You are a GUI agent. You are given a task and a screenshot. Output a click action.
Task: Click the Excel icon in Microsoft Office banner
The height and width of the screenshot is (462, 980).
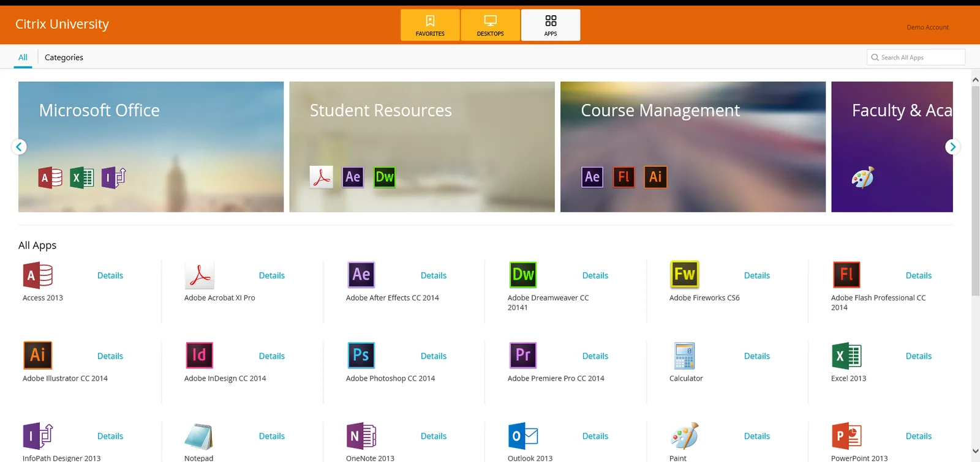click(x=81, y=178)
